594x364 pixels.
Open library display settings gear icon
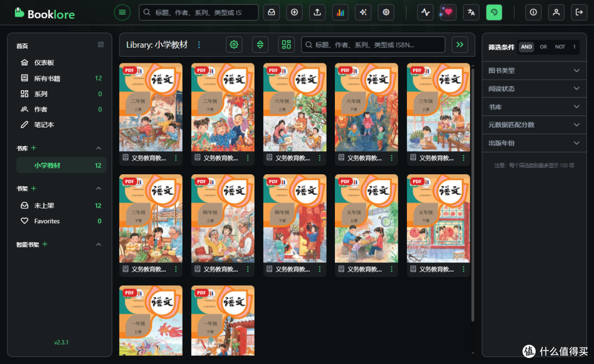(x=234, y=45)
